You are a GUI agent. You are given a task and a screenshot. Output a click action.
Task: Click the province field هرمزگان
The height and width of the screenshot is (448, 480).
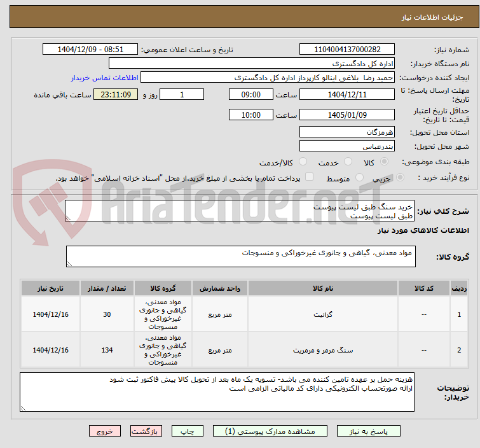tap(347, 132)
